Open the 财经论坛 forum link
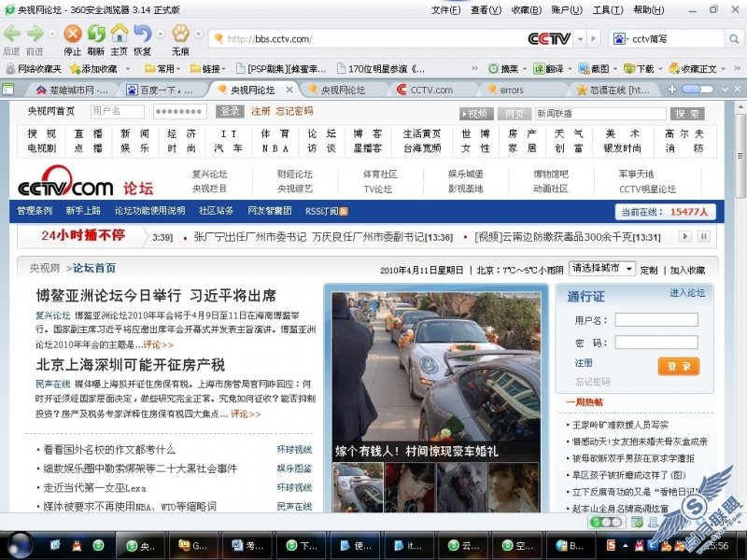Image resolution: width=747 pixels, height=560 pixels. pyautogui.click(x=295, y=175)
